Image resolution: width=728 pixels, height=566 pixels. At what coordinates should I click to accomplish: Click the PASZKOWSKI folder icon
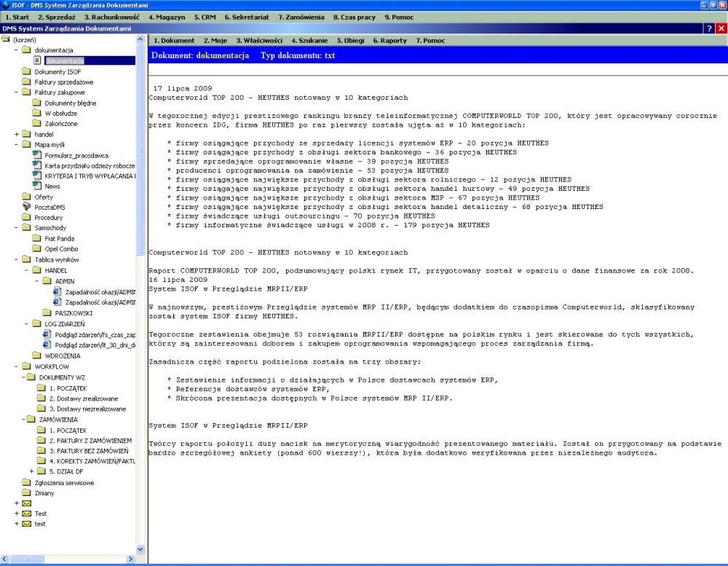[x=47, y=313]
